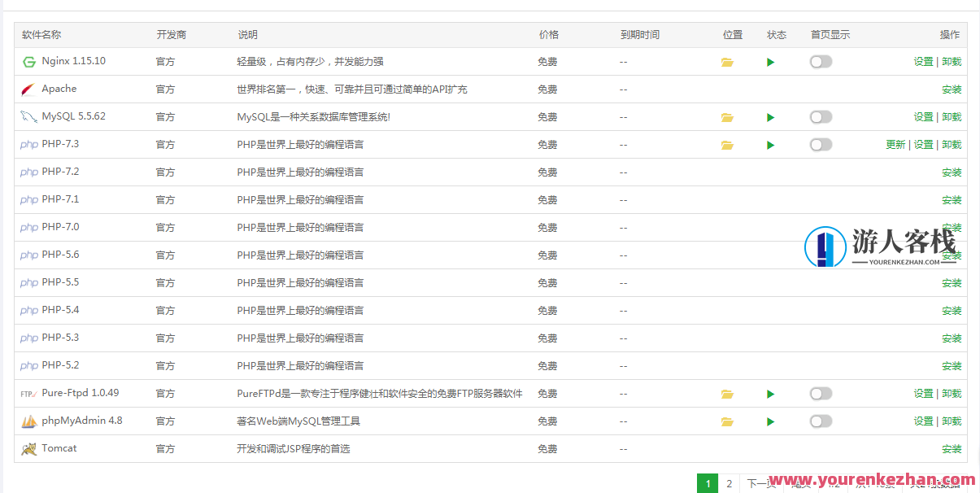Viewport: 980px width, 493px height.
Task: Click 卸载 uninstall for Nginx
Action: [x=952, y=62]
